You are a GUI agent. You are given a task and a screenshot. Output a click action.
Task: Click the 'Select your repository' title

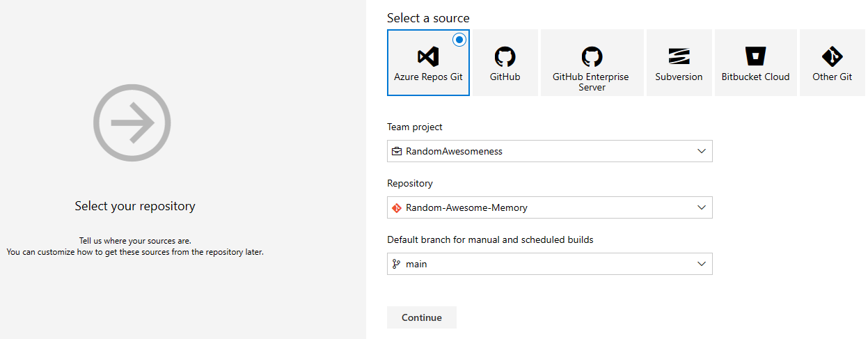[135, 206]
